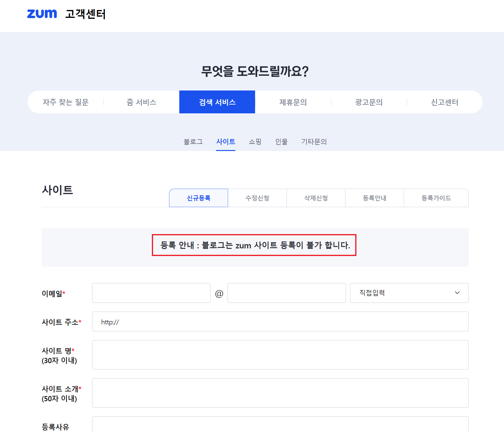Screen dimensions: 504x432
Task: Open 자주 찾는 질문 tab
Action: click(66, 102)
